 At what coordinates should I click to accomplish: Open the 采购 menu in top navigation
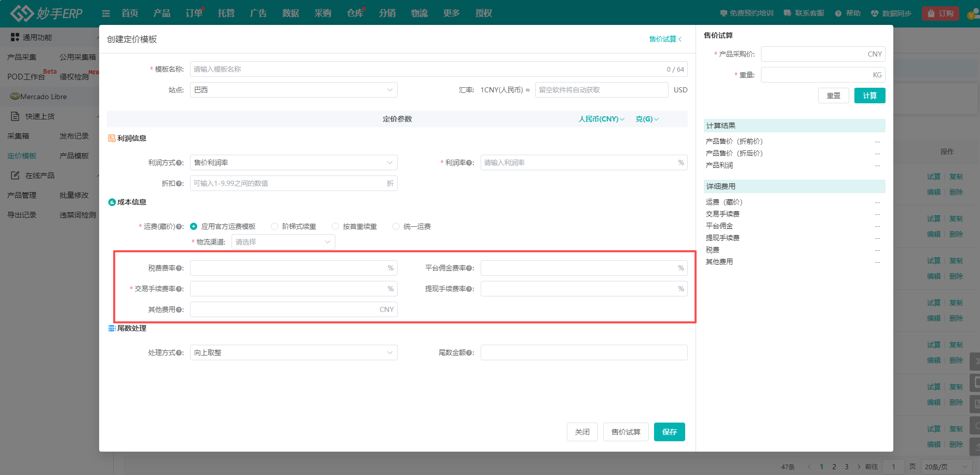click(322, 13)
